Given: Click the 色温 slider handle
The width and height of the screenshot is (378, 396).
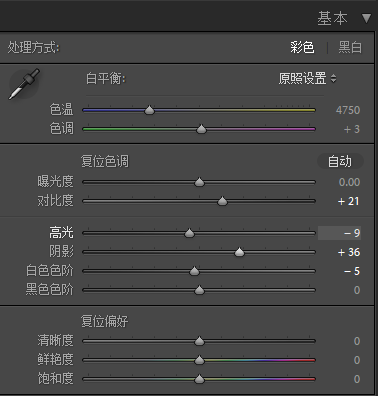Looking at the screenshot, I should (x=149, y=110).
